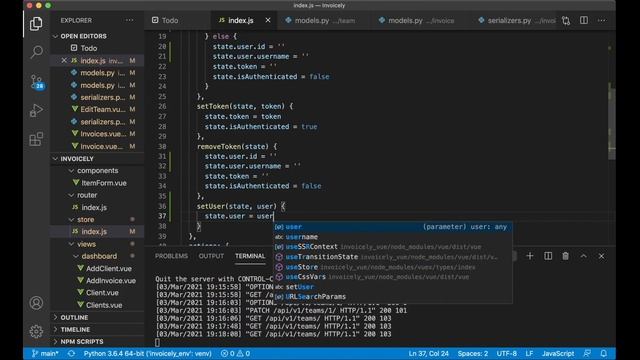Screen dimensions: 640x360
Task: Open the Explorer view in activity bar
Action: coord(36,24)
